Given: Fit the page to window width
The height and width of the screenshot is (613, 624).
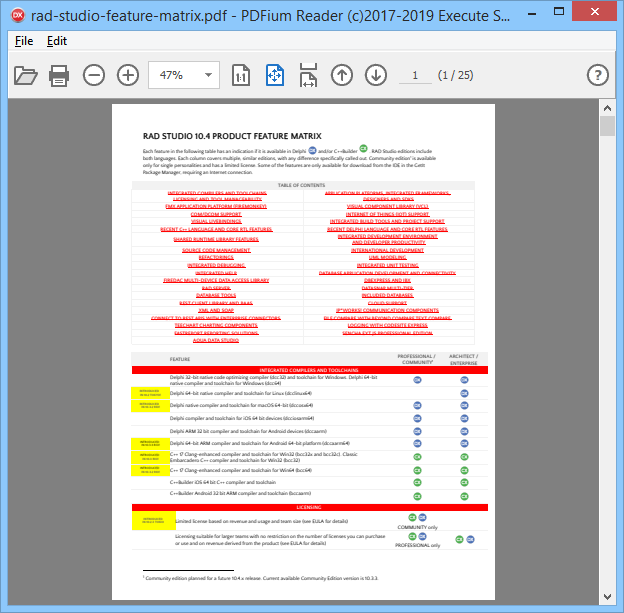Looking at the screenshot, I should point(308,75).
